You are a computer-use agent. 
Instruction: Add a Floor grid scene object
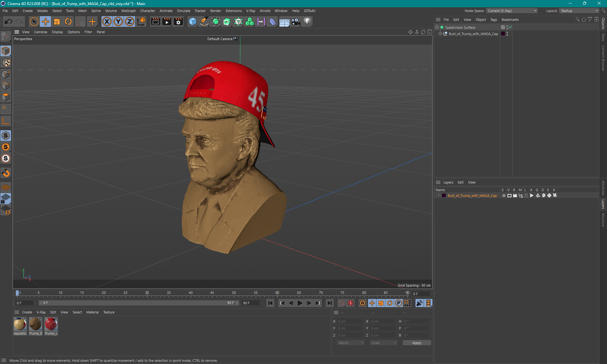click(284, 21)
